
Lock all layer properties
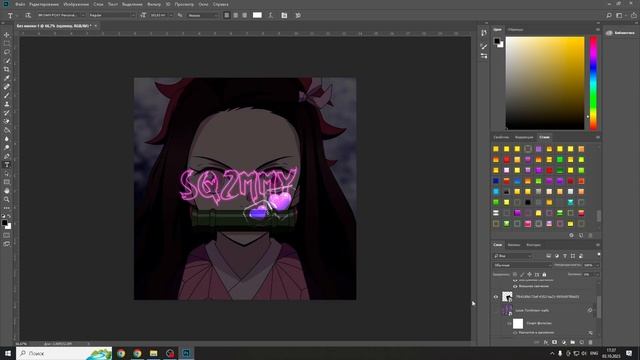[x=544, y=275]
